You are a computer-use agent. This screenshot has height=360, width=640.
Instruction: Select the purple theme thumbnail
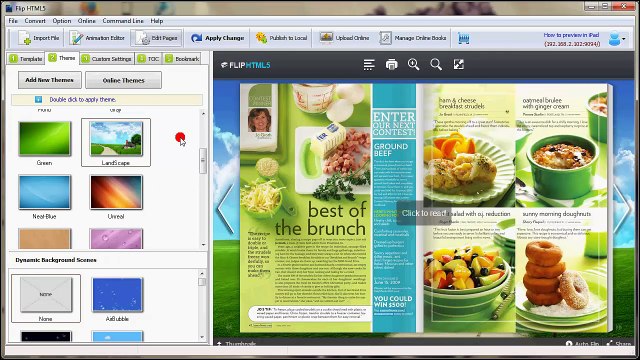click(x=116, y=238)
